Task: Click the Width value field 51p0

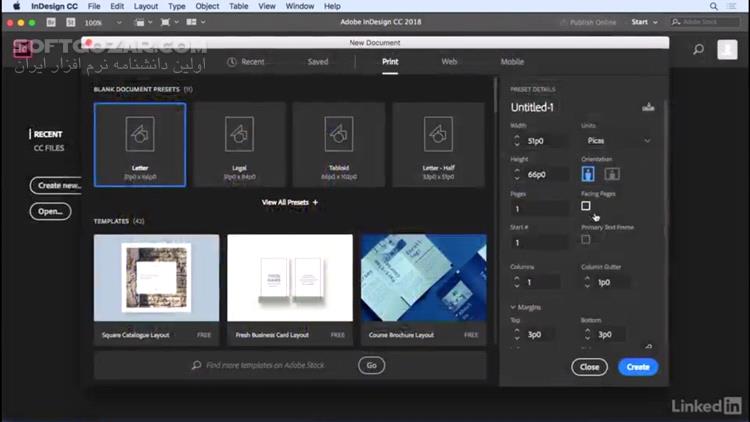Action: (545, 141)
